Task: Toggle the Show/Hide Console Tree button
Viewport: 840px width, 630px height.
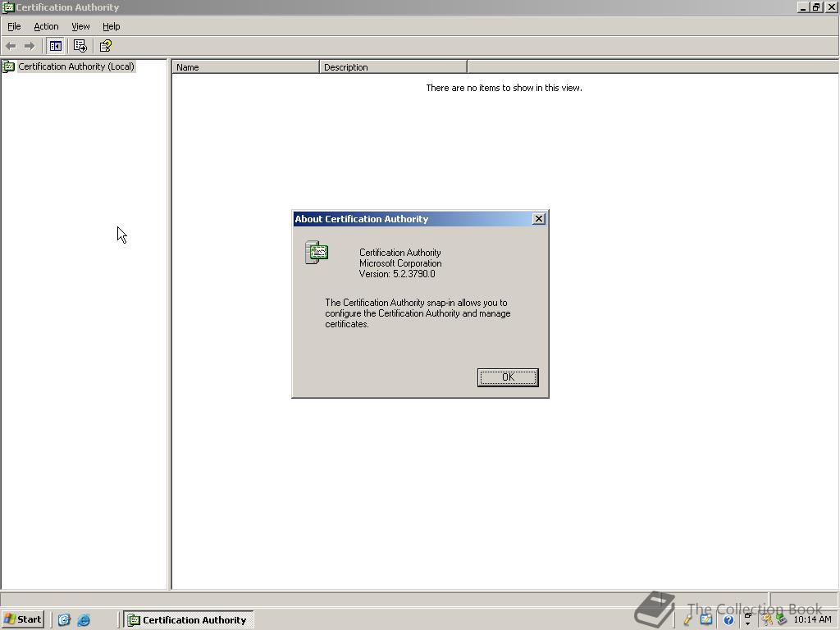Action: (x=55, y=46)
